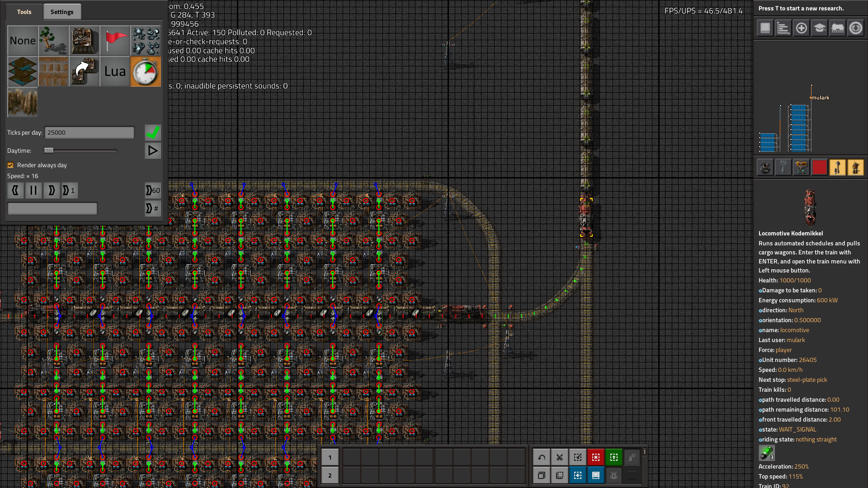868x488 pixels.
Task: Select quickbar row 2 button
Action: point(330,475)
